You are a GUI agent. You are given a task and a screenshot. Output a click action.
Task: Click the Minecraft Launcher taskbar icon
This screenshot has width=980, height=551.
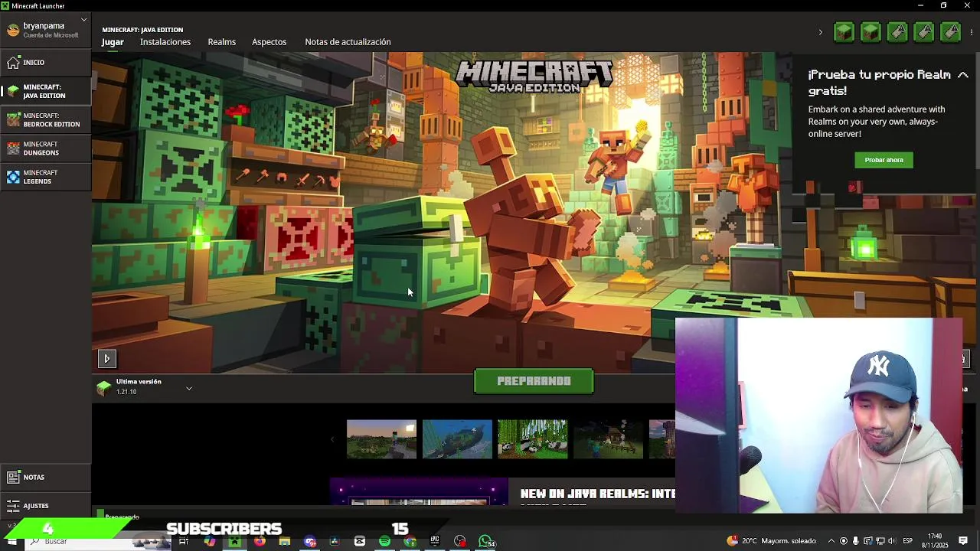click(234, 542)
